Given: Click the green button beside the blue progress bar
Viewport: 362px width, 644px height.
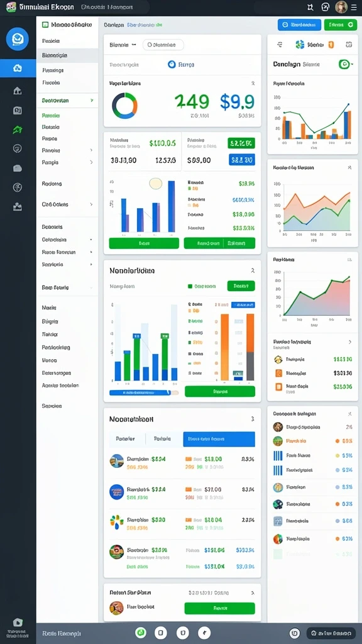Looking at the screenshot, I should tap(220, 391).
